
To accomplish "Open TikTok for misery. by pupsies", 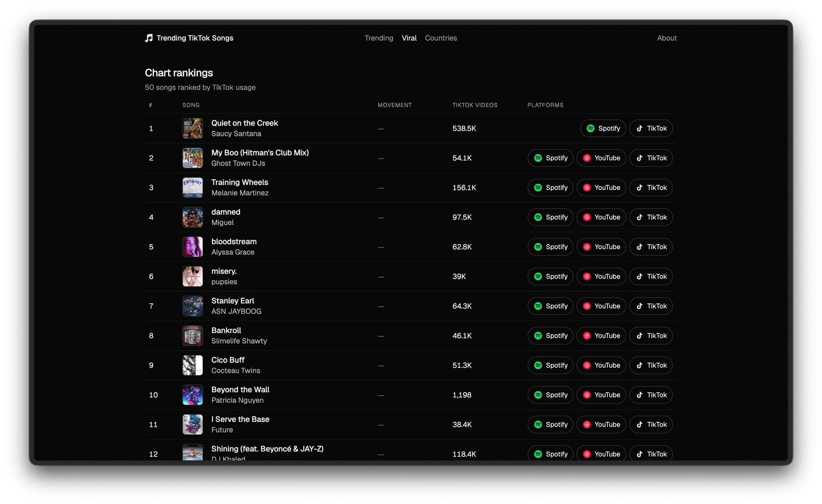I will pos(651,277).
